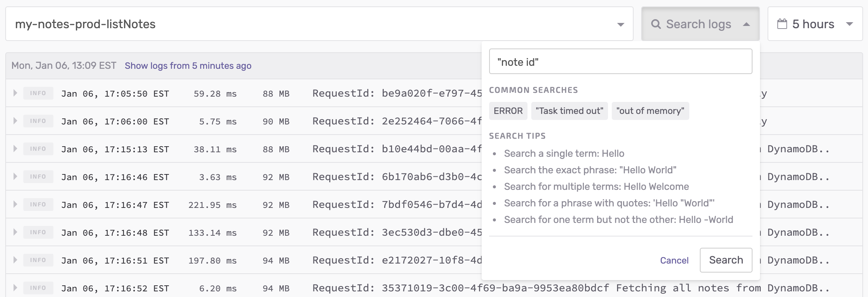Screen dimensions: 868x297
Task: Click the search query input field
Action: click(620, 62)
